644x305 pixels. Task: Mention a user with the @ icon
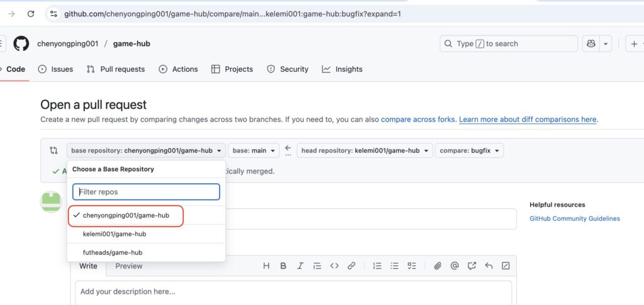(455, 266)
